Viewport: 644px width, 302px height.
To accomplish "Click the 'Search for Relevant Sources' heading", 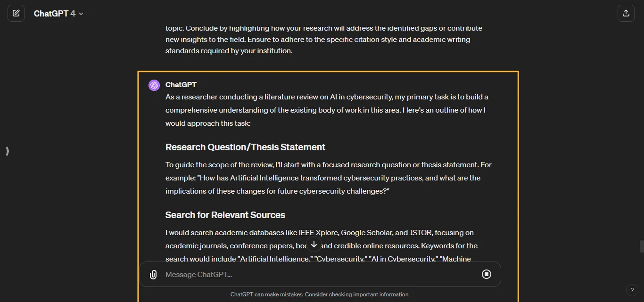I will point(225,215).
